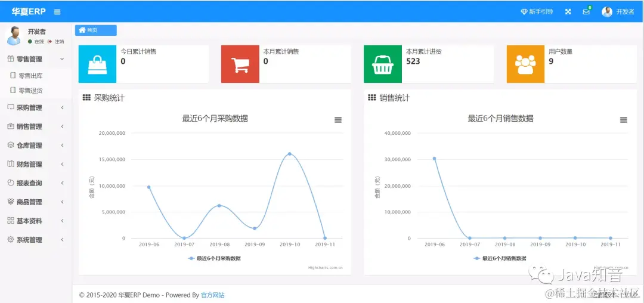Viewport: 644px width, 303px height.
Task: Click the 财务管理 book icon
Action: coord(11,164)
